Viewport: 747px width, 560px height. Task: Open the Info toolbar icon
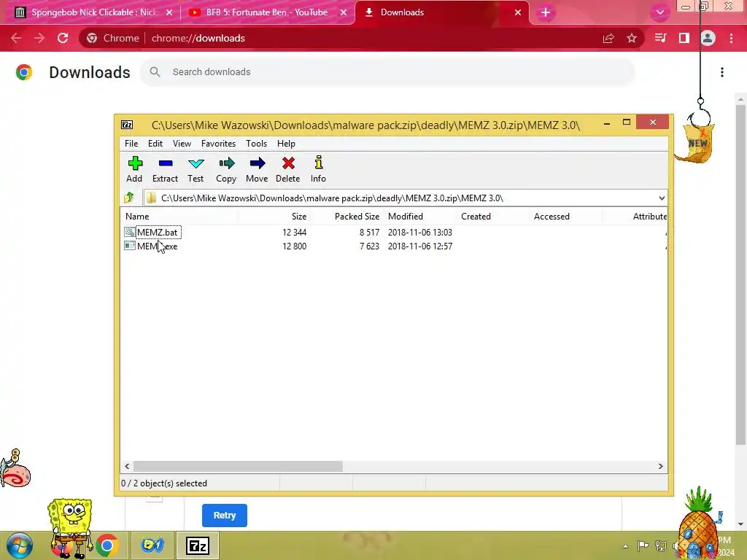pyautogui.click(x=318, y=169)
